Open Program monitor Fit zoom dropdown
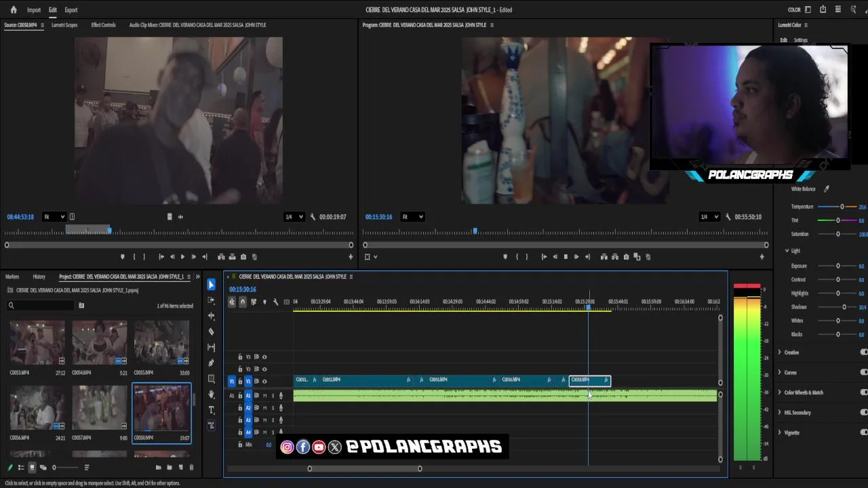Viewport: 868px width, 488px height. (x=412, y=217)
